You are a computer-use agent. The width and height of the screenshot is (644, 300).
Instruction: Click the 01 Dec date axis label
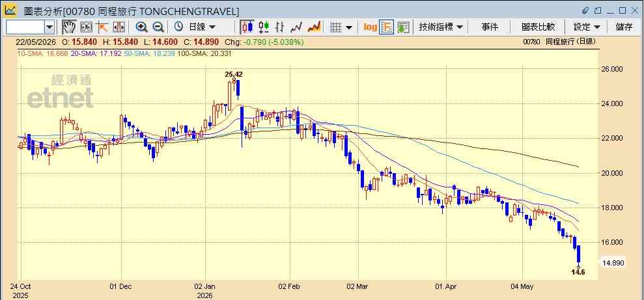[x=120, y=286]
